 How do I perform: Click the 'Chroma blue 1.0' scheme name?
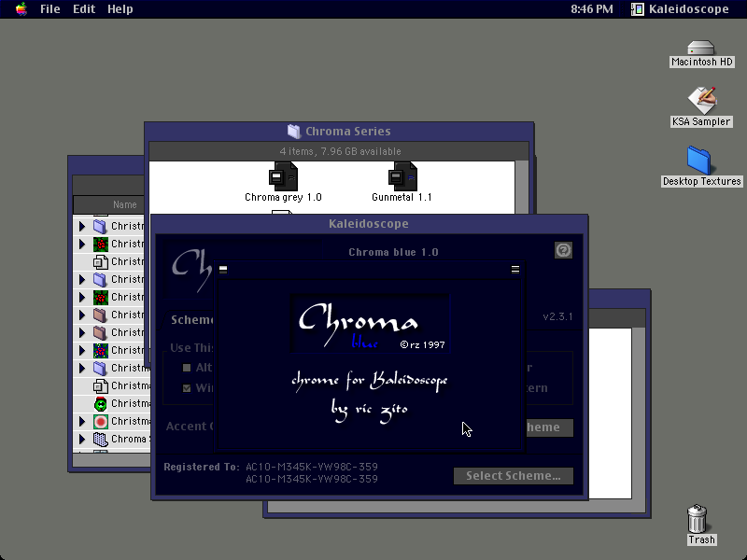393,252
